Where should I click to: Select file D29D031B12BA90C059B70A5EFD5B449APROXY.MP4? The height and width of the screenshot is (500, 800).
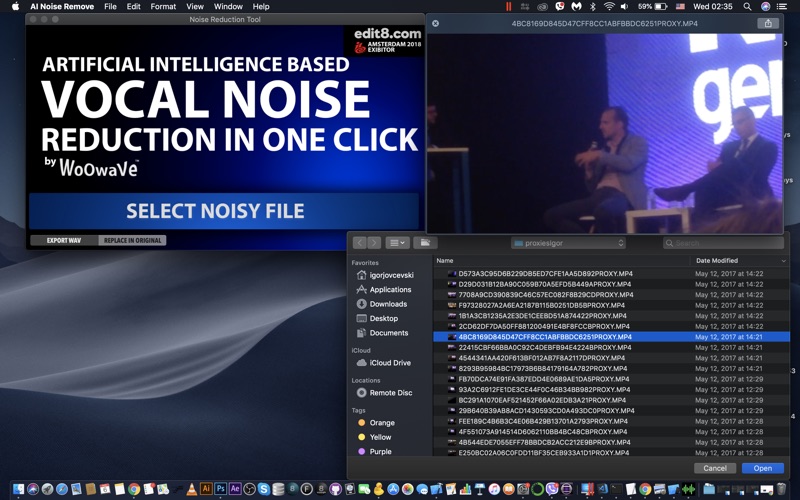611,284
